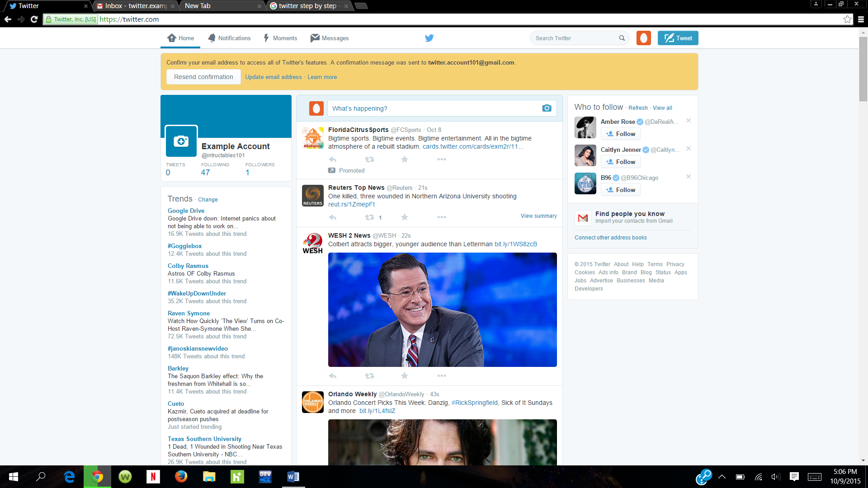Click the Twitter bird logo in the navigation bar
The height and width of the screenshot is (488, 868).
click(429, 38)
